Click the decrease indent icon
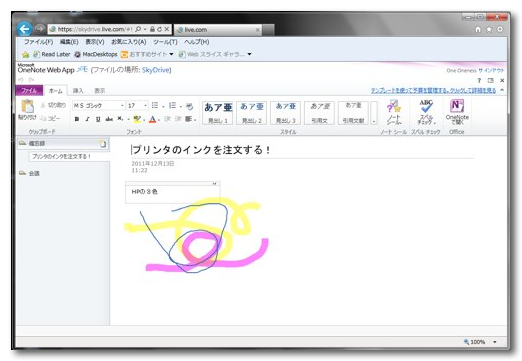This screenshot has width=522, height=361. 168,119
